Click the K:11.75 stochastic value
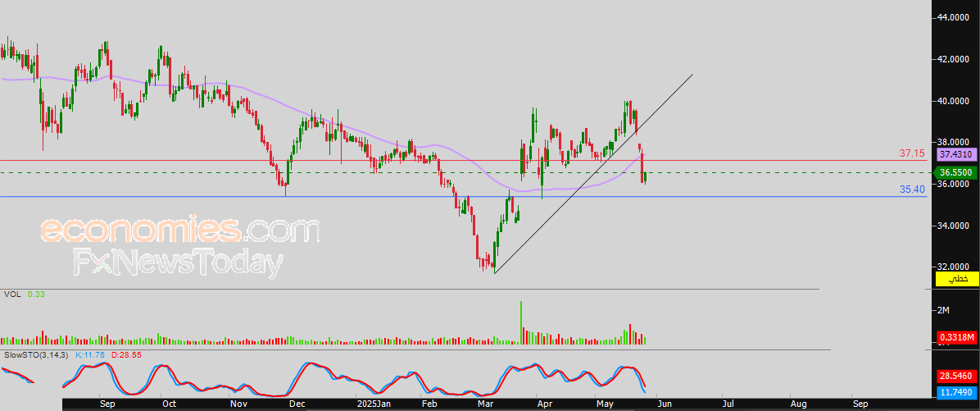The height and width of the screenshot is (411, 980). coord(88,354)
